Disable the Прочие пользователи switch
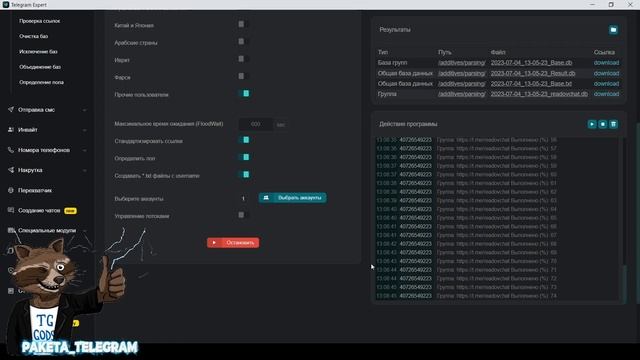The height and width of the screenshot is (360, 640). click(x=244, y=94)
